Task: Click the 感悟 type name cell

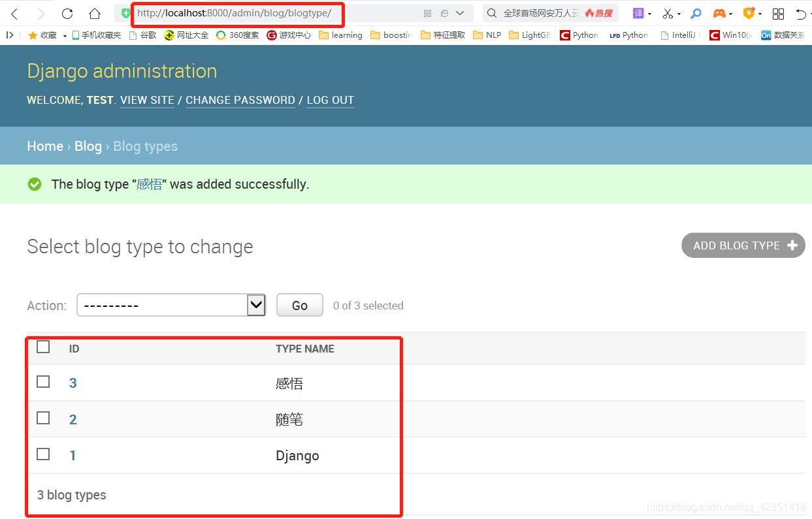Action: pyautogui.click(x=289, y=384)
